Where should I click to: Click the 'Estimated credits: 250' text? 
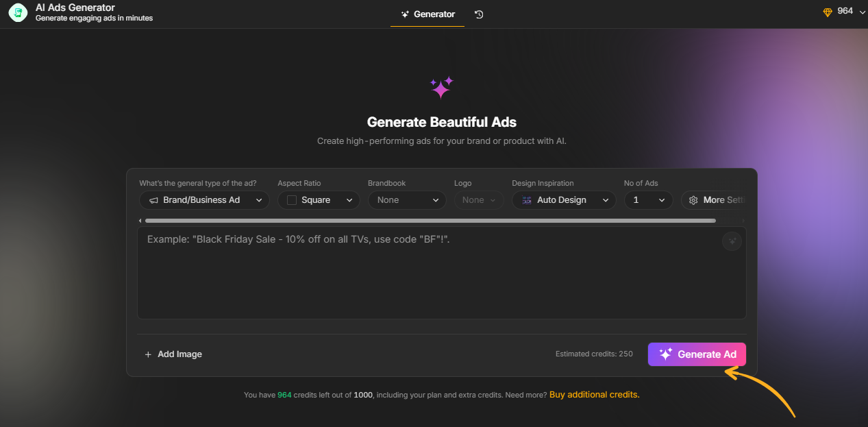tap(594, 354)
